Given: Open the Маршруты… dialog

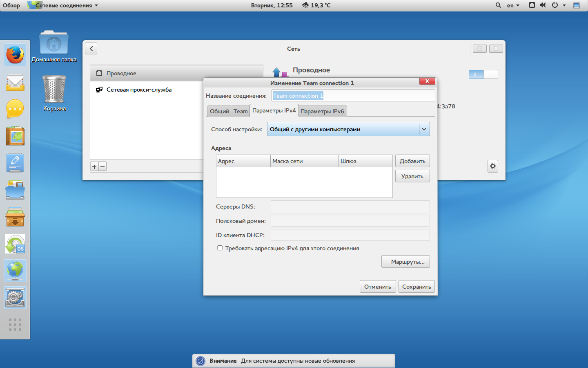Looking at the screenshot, I should [406, 262].
